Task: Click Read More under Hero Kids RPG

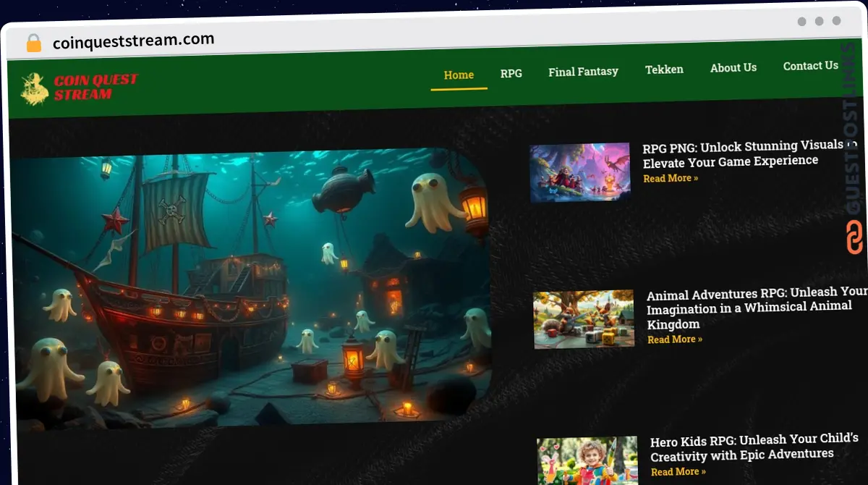Action: point(678,472)
